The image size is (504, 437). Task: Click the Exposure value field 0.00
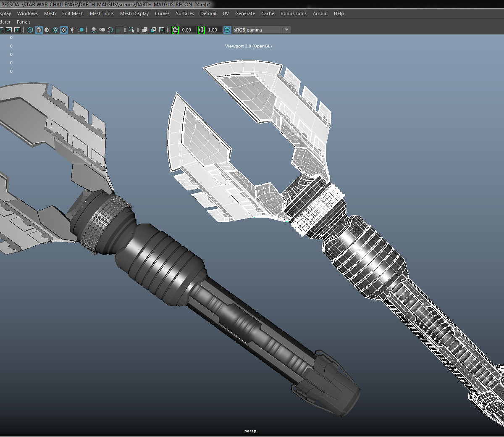pyautogui.click(x=188, y=30)
